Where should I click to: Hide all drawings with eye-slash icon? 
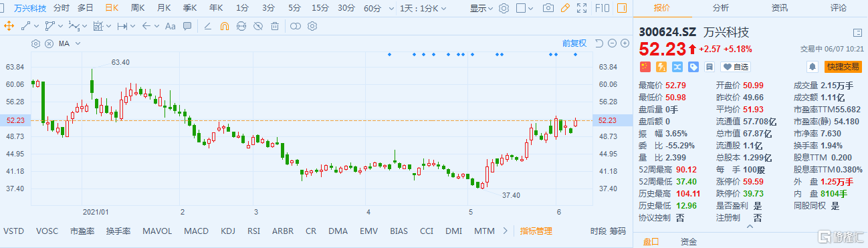click(x=258, y=26)
